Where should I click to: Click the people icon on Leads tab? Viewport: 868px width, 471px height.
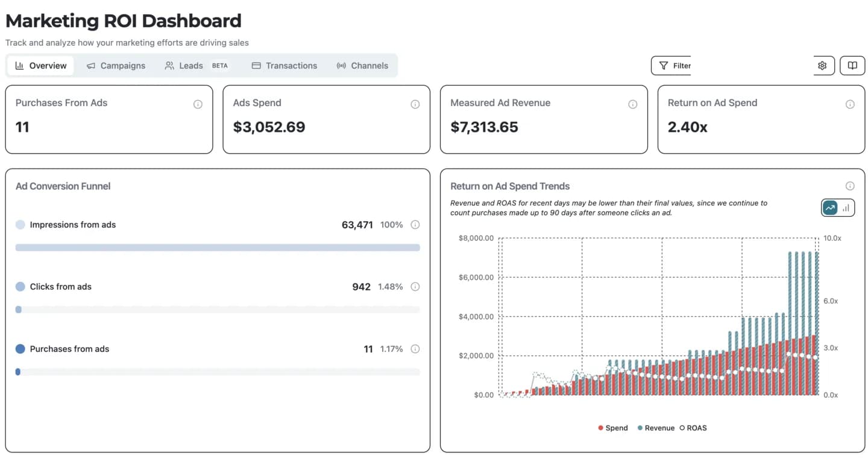point(169,66)
